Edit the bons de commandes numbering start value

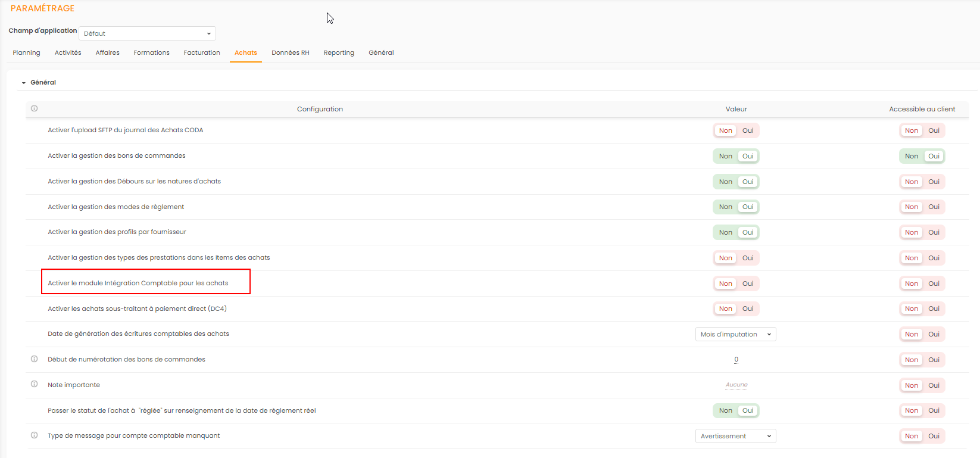(x=736, y=359)
